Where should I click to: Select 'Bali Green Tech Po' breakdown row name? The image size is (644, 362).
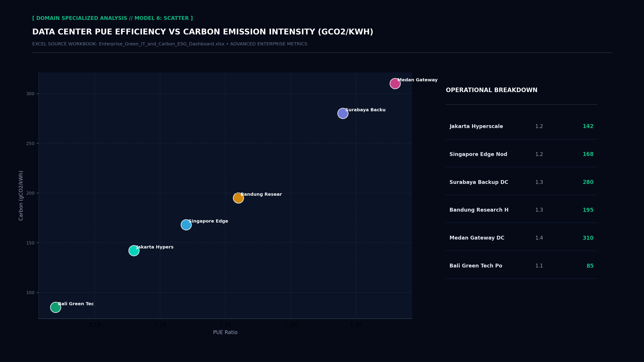coord(476,266)
